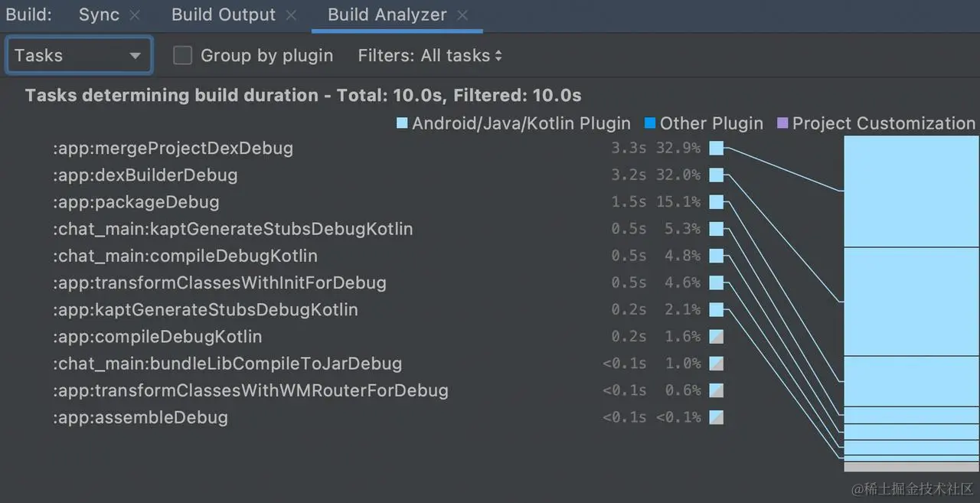
Task: Click the mergeProjectDexDebug color square icon
Action: (x=717, y=149)
